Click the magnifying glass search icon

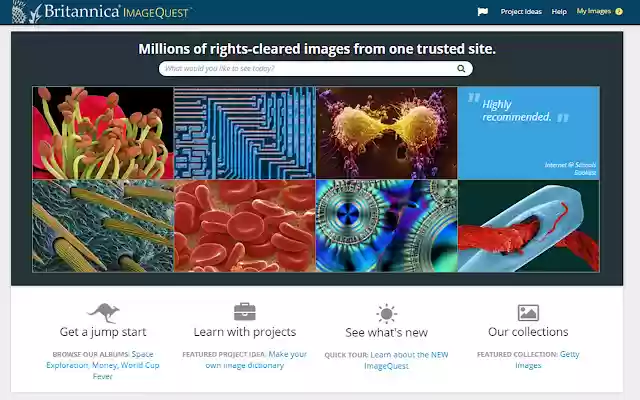point(461,69)
